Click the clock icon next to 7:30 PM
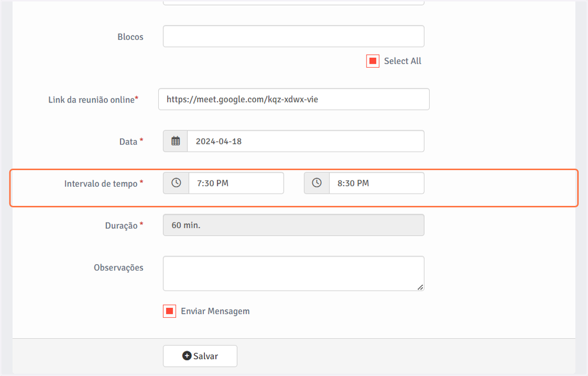 (176, 183)
